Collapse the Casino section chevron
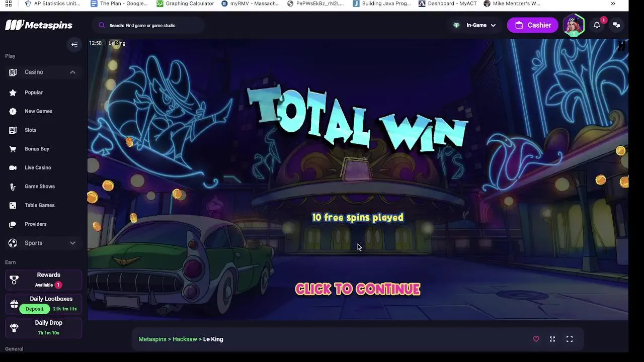The image size is (644, 362). pos(72,72)
